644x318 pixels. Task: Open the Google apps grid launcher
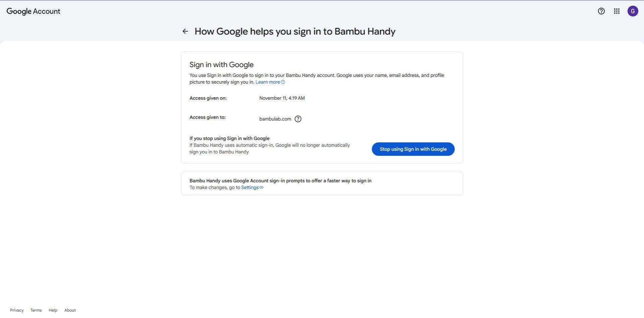click(616, 11)
